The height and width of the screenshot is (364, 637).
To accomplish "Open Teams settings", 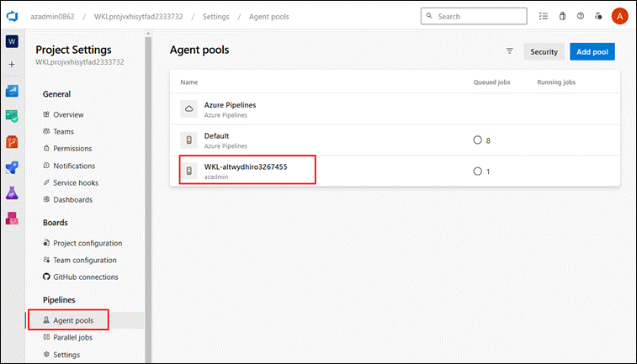I will 59,131.
